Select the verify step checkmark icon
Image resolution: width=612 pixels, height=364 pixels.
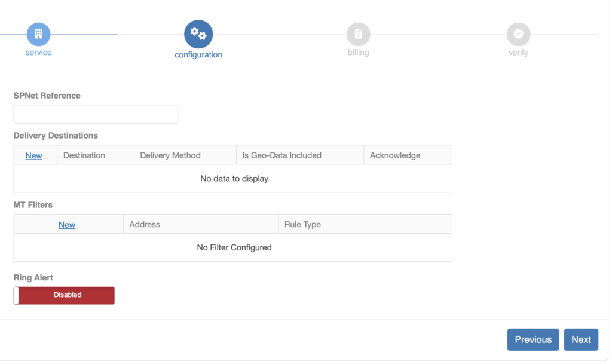point(518,34)
